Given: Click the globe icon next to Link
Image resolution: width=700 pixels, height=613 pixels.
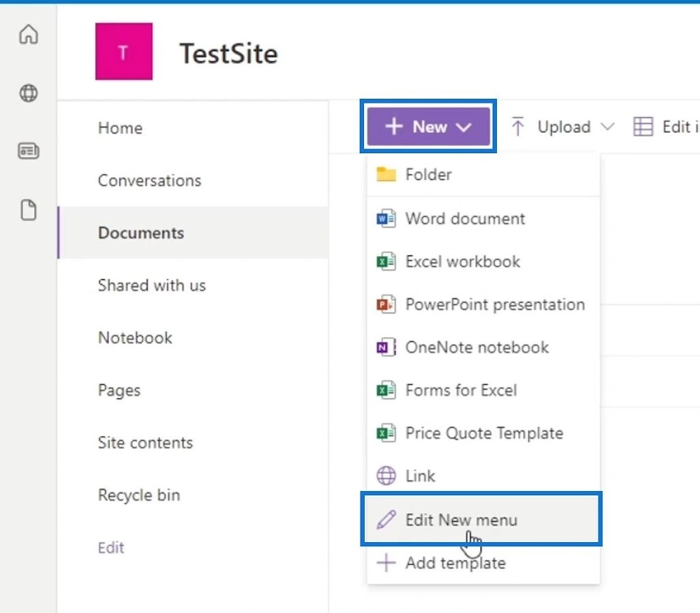Looking at the screenshot, I should tap(386, 475).
